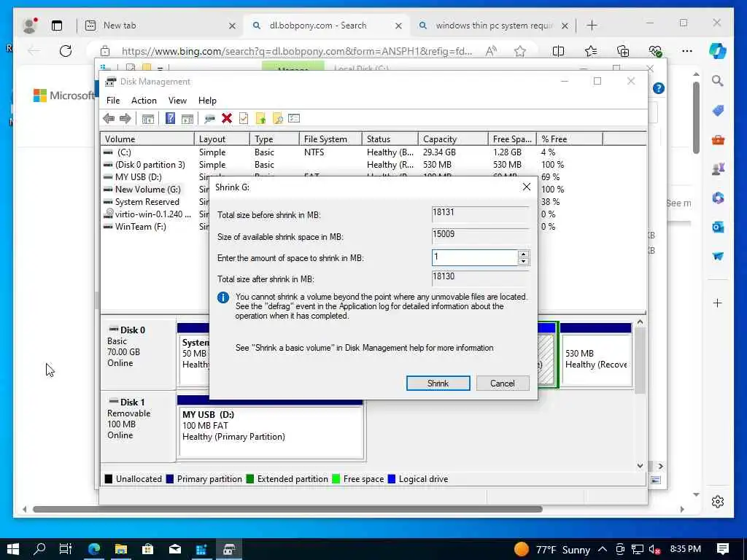Open the File menu in Disk Management
This screenshot has height=560, width=747.
(113, 101)
